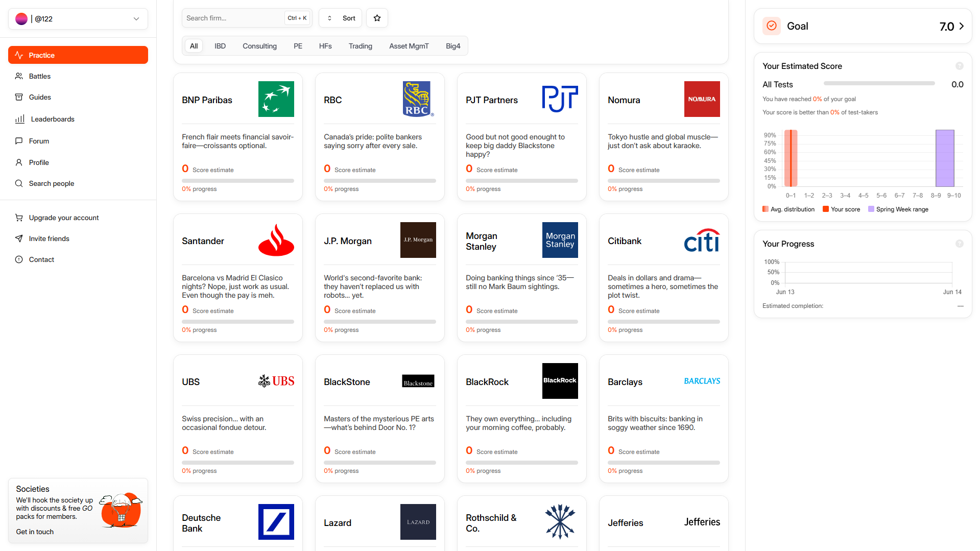Click the PJT Partners logo
This screenshot has height=551, width=980.
point(560,99)
